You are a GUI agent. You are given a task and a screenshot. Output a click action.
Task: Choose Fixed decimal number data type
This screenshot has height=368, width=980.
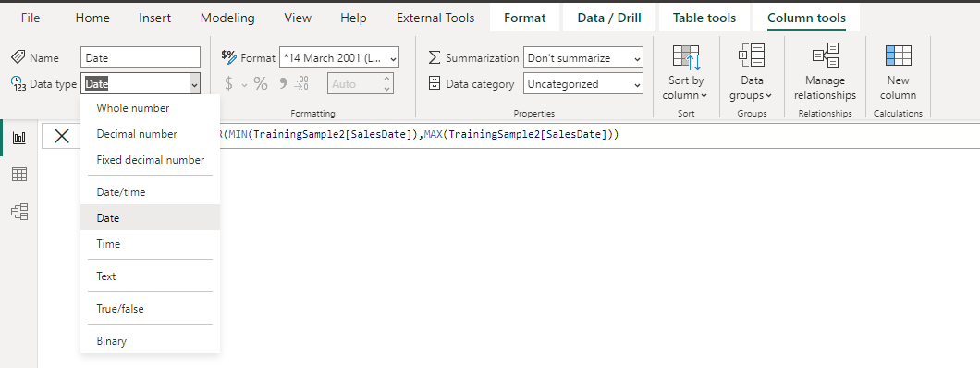(150, 160)
